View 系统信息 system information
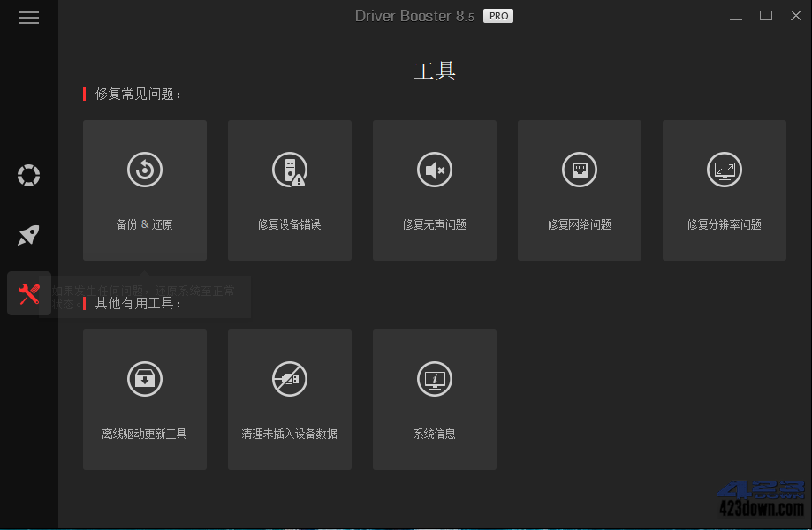The height and width of the screenshot is (530, 812). click(435, 399)
